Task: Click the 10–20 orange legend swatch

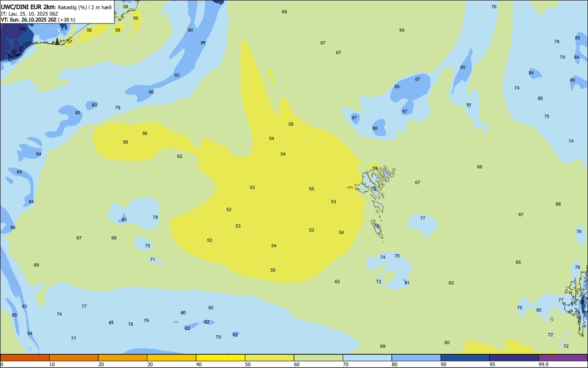Action: click(x=73, y=357)
